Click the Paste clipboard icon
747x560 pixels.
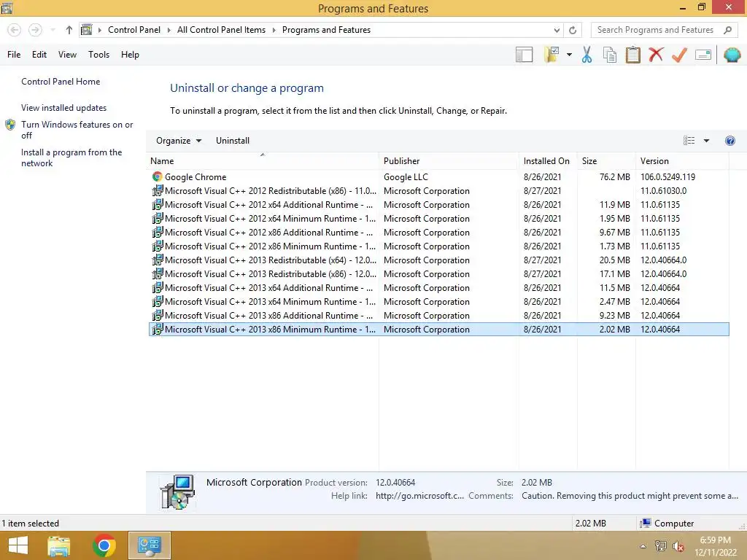[x=632, y=55]
